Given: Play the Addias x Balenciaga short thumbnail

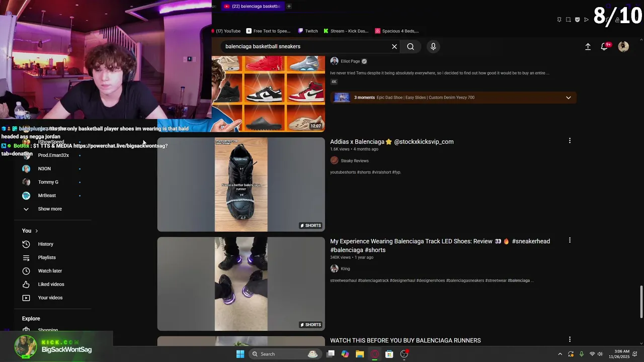Looking at the screenshot, I should pos(241,185).
